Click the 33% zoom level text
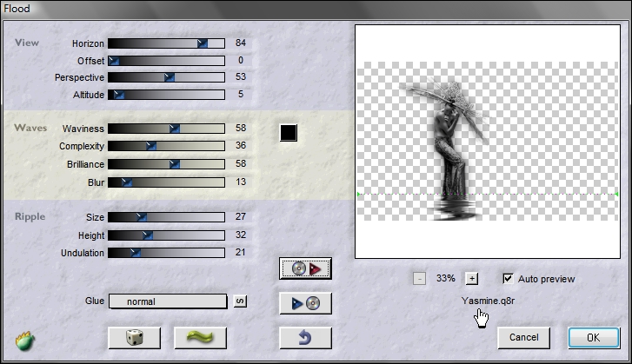This screenshot has height=364, width=632. (445, 278)
